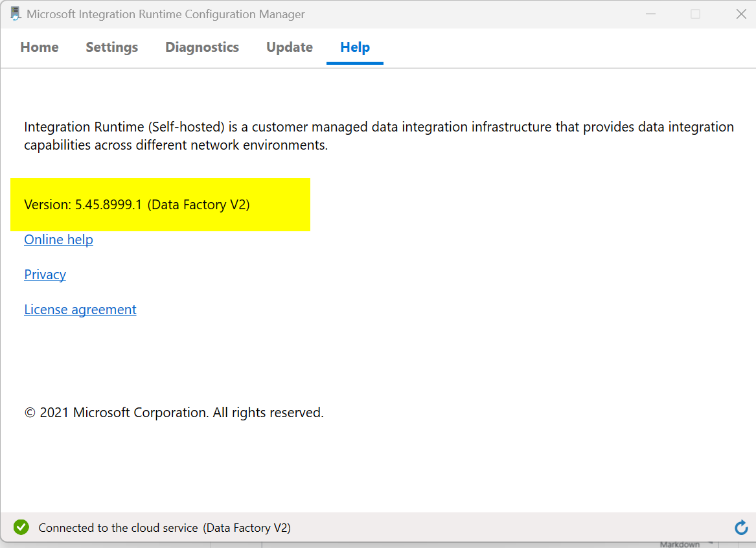This screenshot has height=548, width=756.
Task: Click the Markdown label behind the window
Action: [x=680, y=544]
